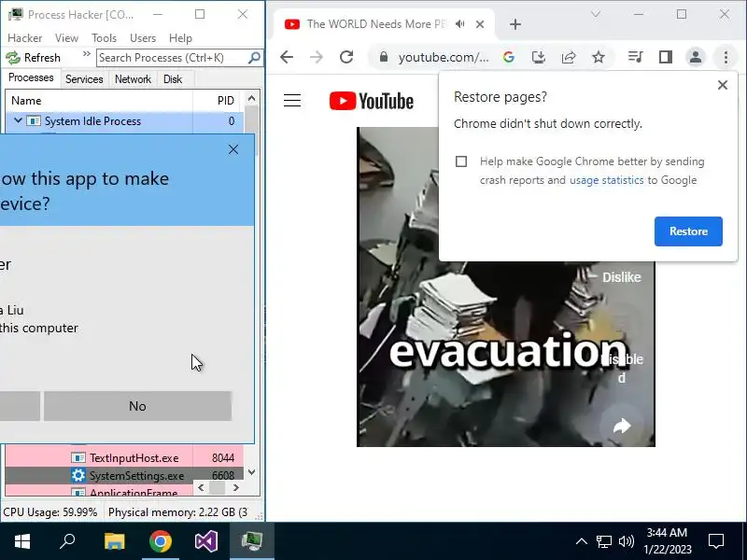This screenshot has height=560, width=747.
Task: Click horizontal scroll left arrow in process list
Action: (201, 487)
